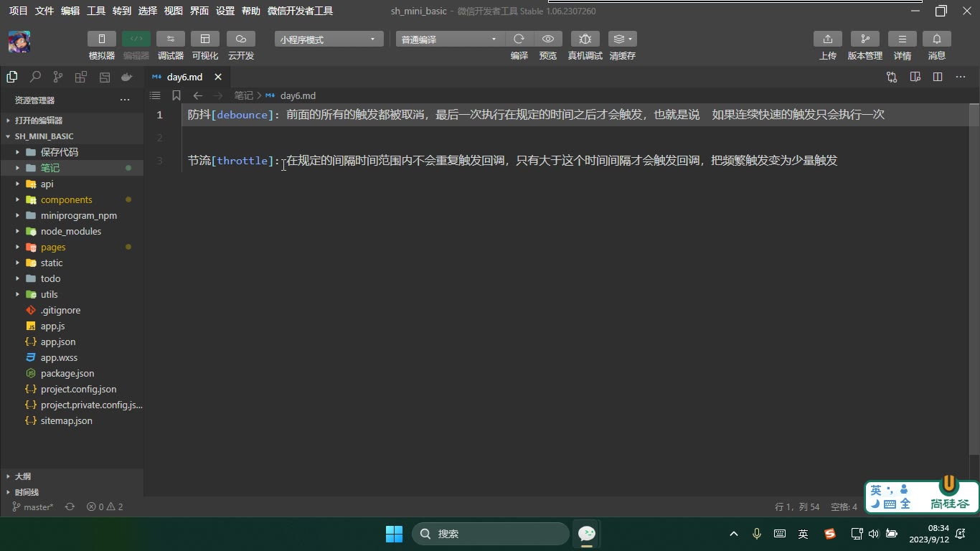This screenshot has height=551, width=980.
Task: Expand the 时间线 timeline section
Action: [72, 492]
